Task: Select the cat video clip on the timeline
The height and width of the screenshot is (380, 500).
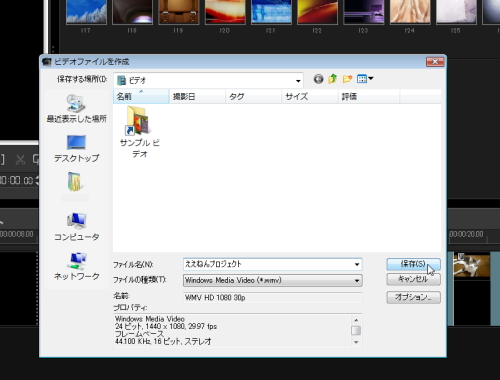Action: (x=472, y=265)
